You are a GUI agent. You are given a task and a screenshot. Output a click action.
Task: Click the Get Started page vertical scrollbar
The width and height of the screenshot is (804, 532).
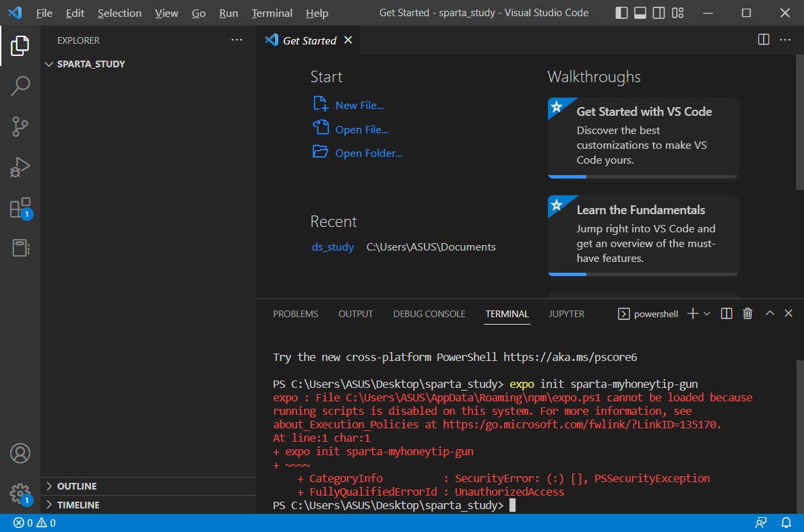[x=800, y=122]
